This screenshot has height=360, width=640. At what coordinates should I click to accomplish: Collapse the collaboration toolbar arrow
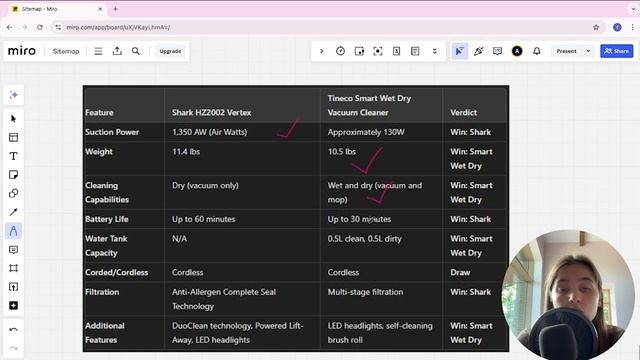322,51
